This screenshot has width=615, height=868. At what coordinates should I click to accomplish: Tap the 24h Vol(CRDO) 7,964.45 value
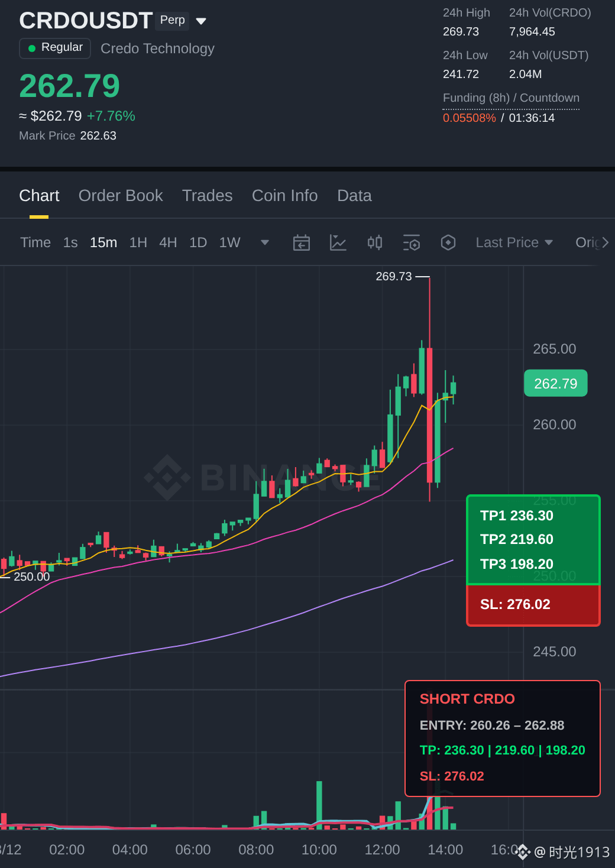click(532, 31)
